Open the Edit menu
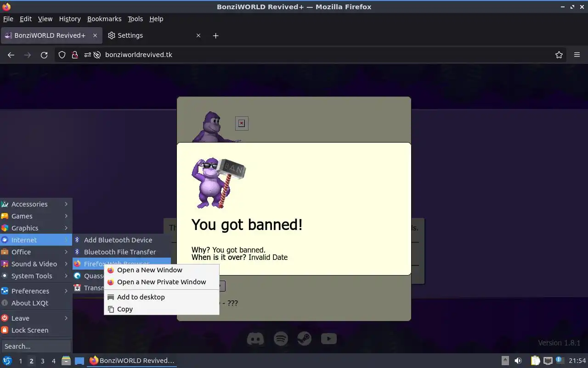The height and width of the screenshot is (368, 588). pyautogui.click(x=26, y=19)
